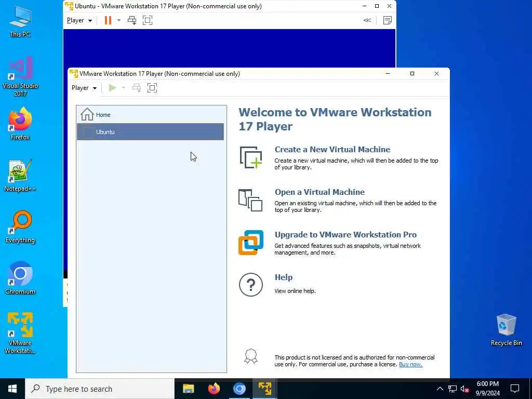Click Recycle Bin desktop icon

pyautogui.click(x=506, y=330)
